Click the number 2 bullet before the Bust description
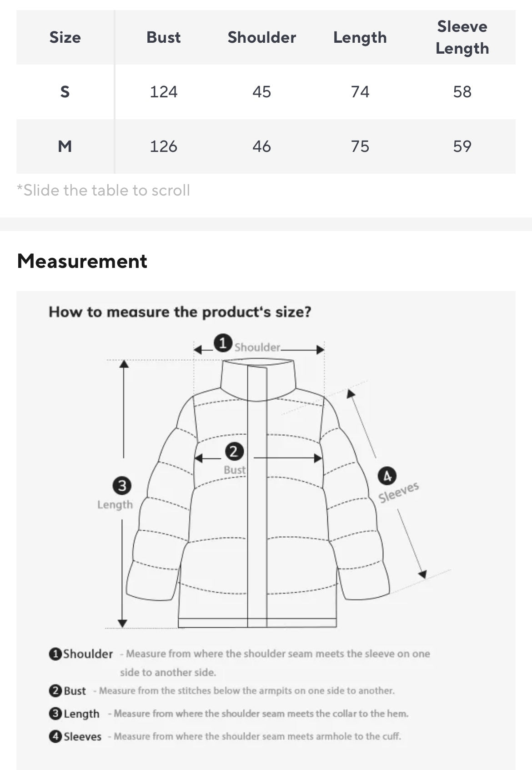This screenshot has height=770, width=532. pos(55,691)
